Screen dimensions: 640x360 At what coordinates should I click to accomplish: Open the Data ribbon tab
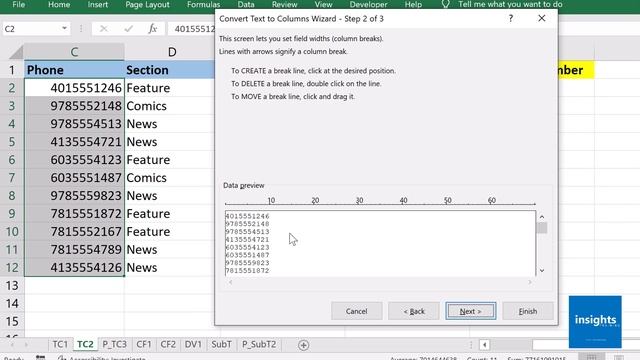pyautogui.click(x=246, y=4)
